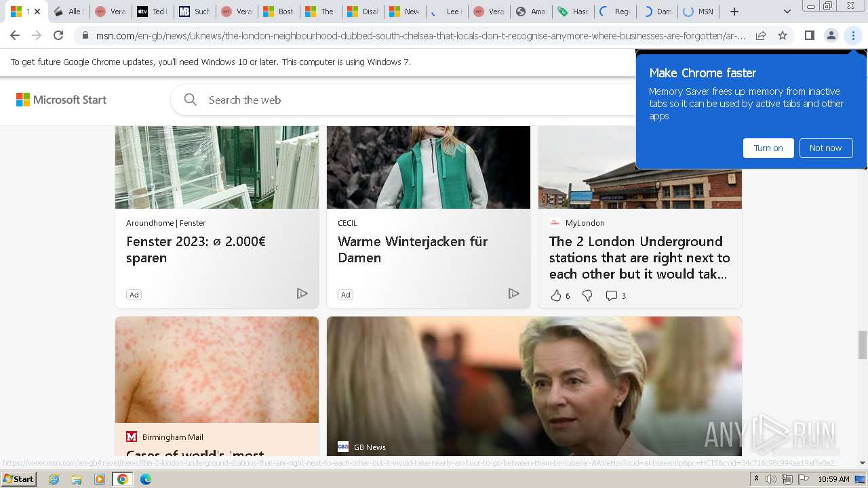Viewport: 868px width, 488px height.
Task: Open Chrome profile avatar menu
Action: pos(831,35)
